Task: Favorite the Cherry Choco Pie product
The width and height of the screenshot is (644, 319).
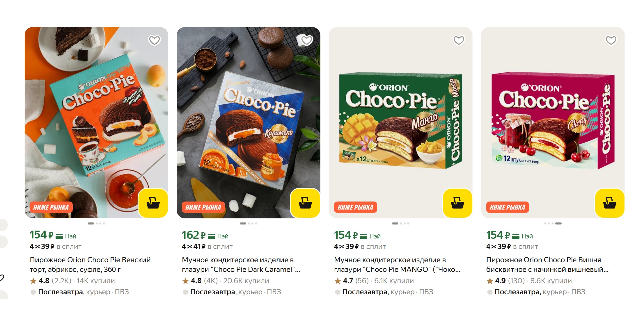Action: tap(611, 40)
